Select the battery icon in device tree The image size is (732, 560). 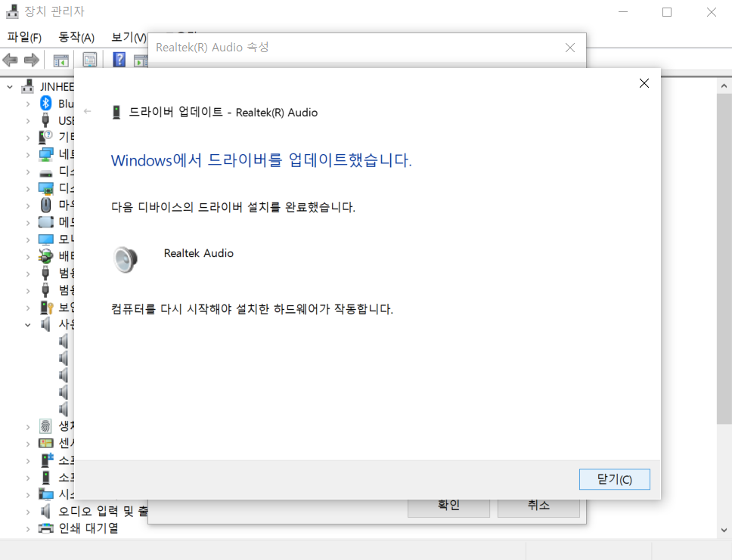click(45, 255)
